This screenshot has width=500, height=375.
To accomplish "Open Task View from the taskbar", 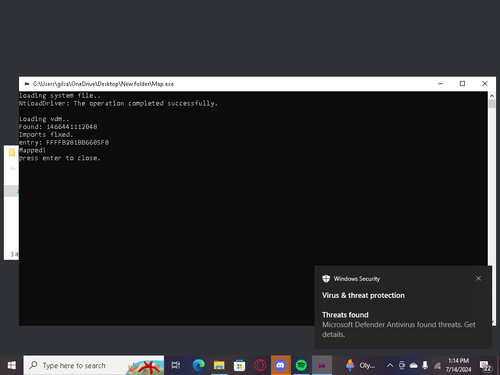I will [x=176, y=365].
